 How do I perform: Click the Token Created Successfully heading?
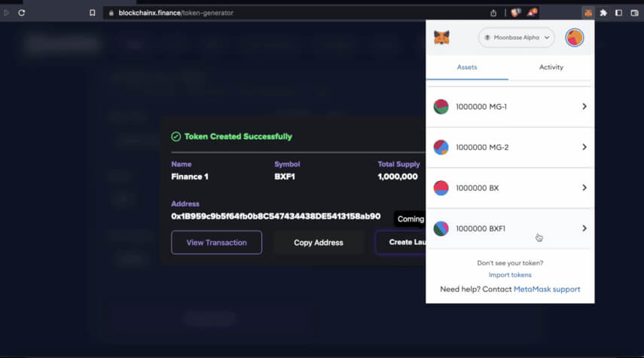pos(238,136)
